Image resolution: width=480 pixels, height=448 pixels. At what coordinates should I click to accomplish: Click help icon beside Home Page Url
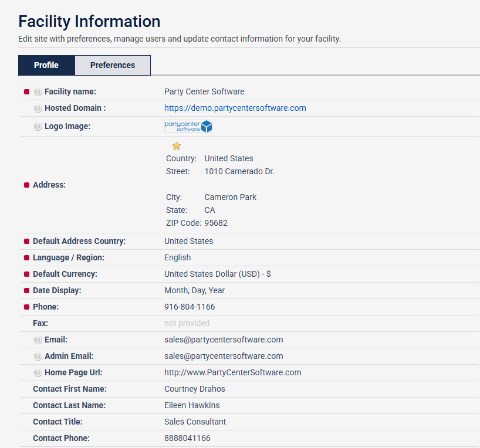click(x=38, y=372)
